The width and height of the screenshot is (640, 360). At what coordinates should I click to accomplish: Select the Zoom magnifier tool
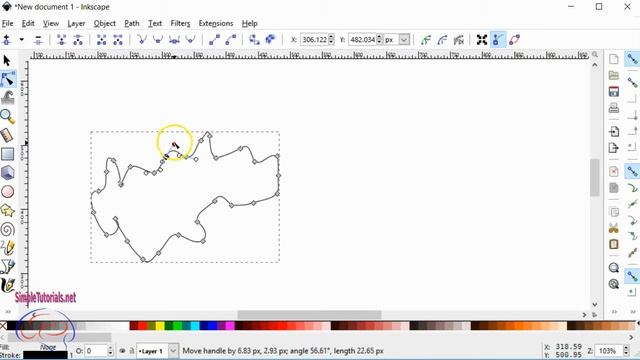click(x=7, y=117)
